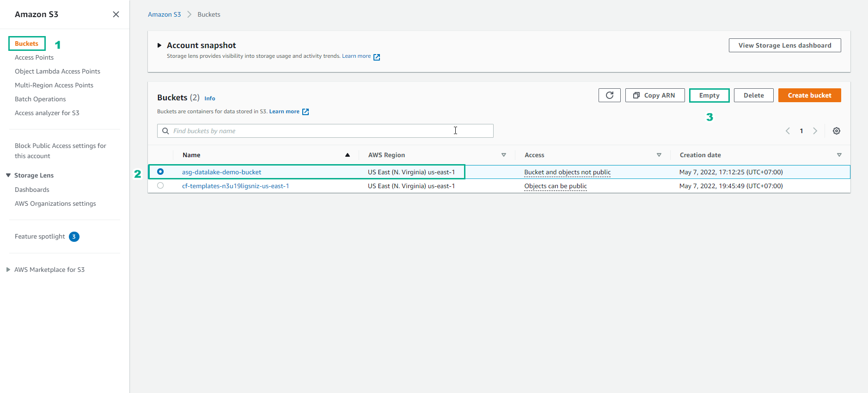The width and height of the screenshot is (868, 393).
Task: Expand AWS Marketplace for S3
Action: click(8, 270)
